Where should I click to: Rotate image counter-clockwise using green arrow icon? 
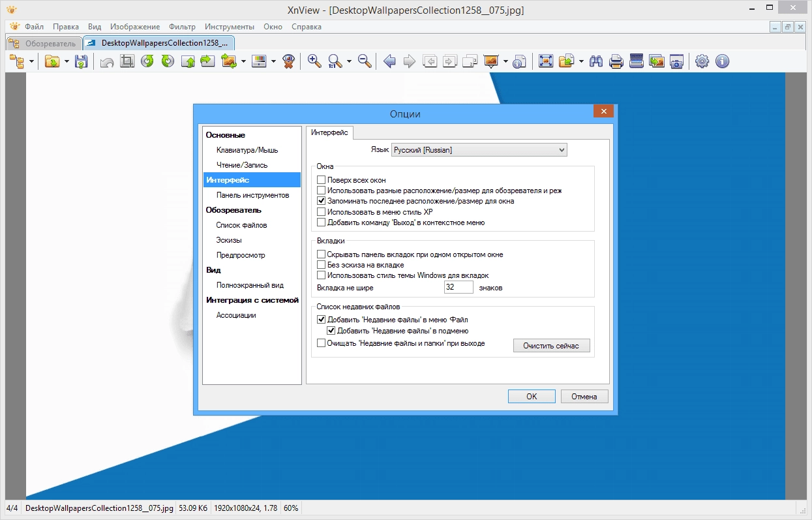tap(147, 61)
